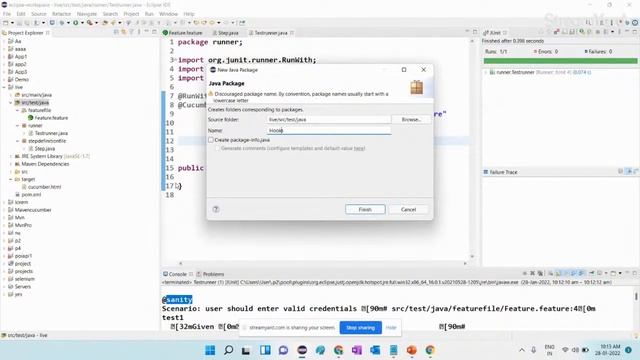This screenshot has height=360, width=640.
Task: Open the Source menu
Action: pos(39,14)
